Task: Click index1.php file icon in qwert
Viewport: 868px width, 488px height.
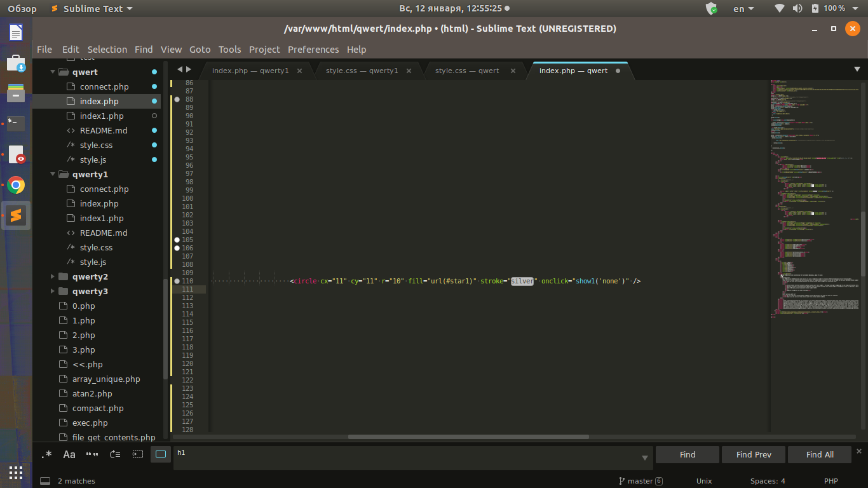Action: 71,116
